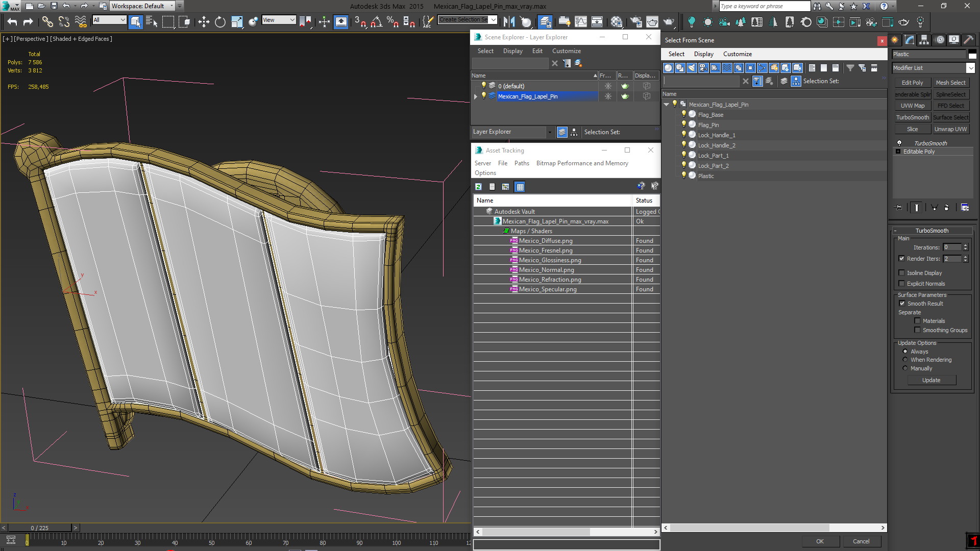Expand the Mexican_Flag_Lapel_Pin layer

coord(476,96)
